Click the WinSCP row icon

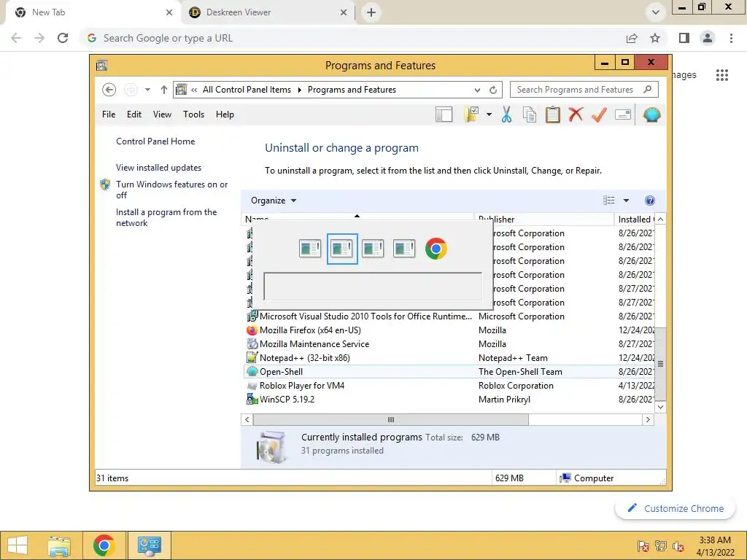252,399
